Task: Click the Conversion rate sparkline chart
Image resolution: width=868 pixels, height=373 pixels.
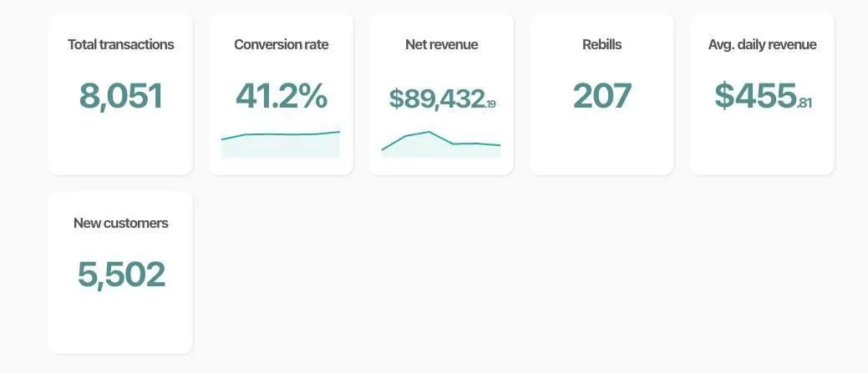Action: pyautogui.click(x=281, y=144)
